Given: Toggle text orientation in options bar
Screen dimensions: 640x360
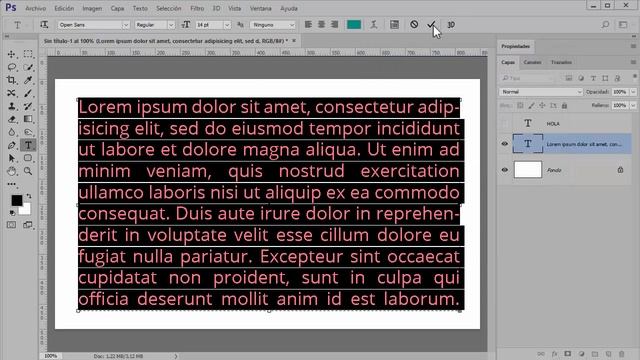Looking at the screenshot, I should click(44, 25).
